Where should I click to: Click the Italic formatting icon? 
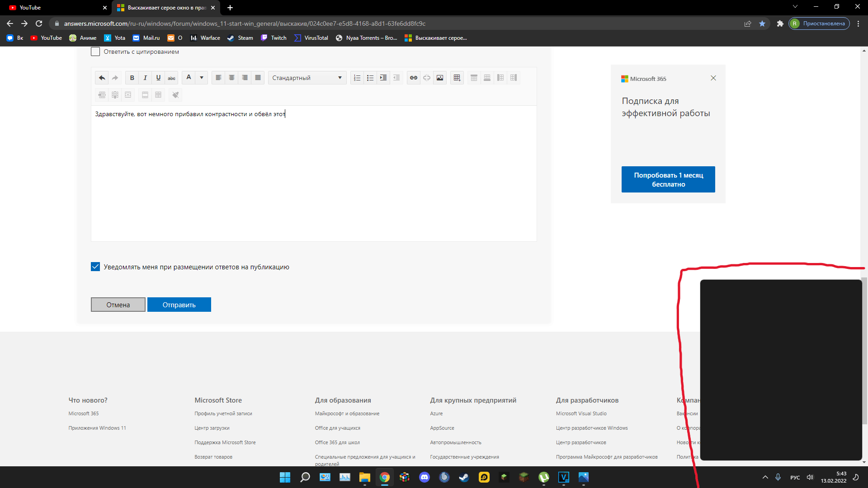(x=145, y=77)
